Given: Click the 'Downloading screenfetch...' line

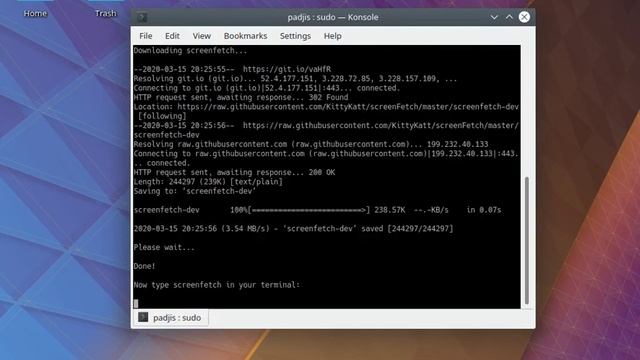Looking at the screenshot, I should tap(190, 51).
